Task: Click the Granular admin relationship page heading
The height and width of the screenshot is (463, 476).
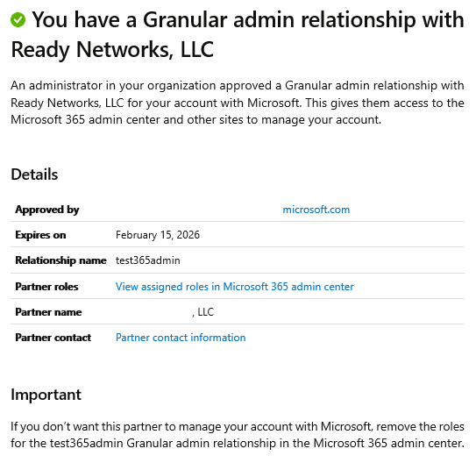Action: (238, 34)
